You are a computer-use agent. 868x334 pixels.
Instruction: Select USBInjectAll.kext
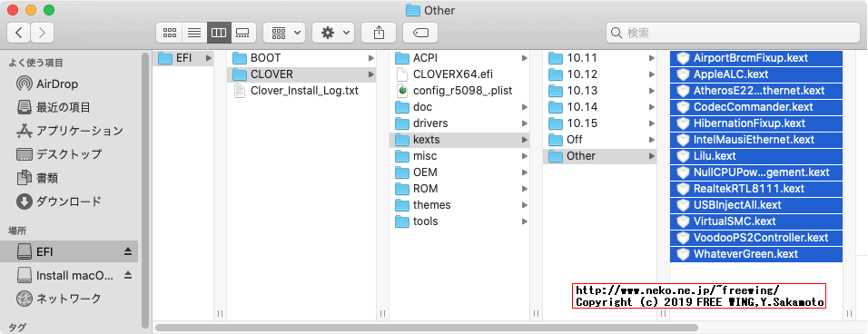[756, 204]
